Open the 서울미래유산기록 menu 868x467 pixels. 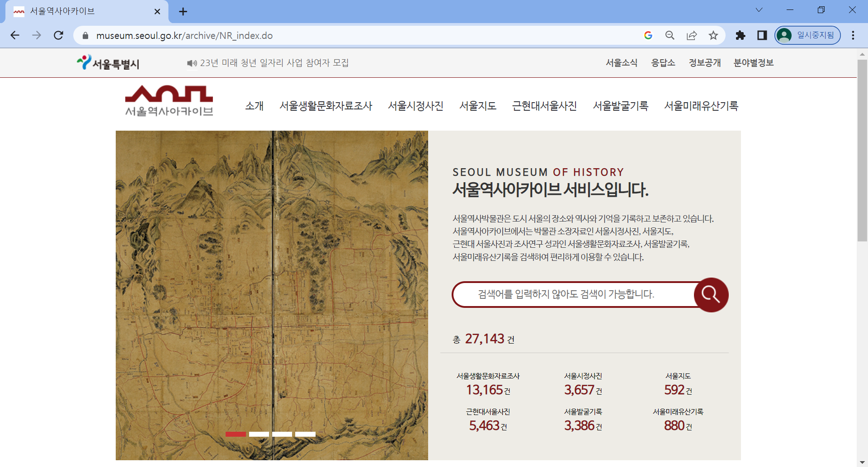[701, 106]
